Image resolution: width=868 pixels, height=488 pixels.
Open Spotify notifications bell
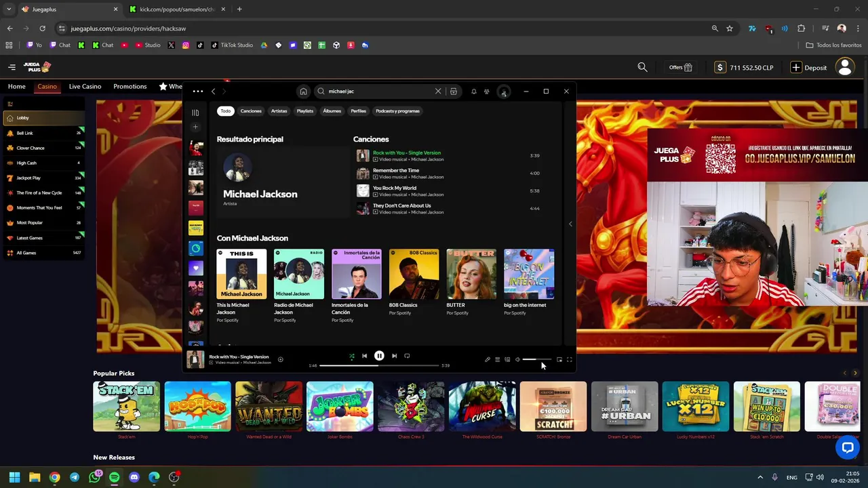point(474,91)
